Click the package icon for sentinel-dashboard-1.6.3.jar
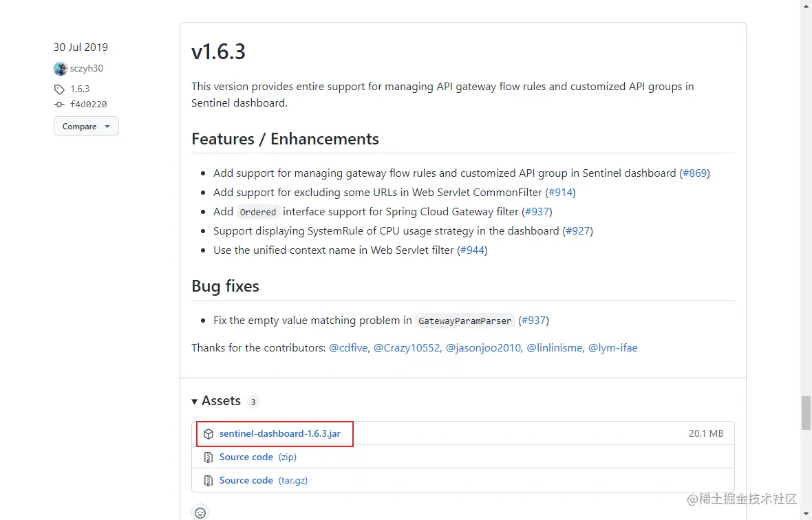 [x=209, y=433]
